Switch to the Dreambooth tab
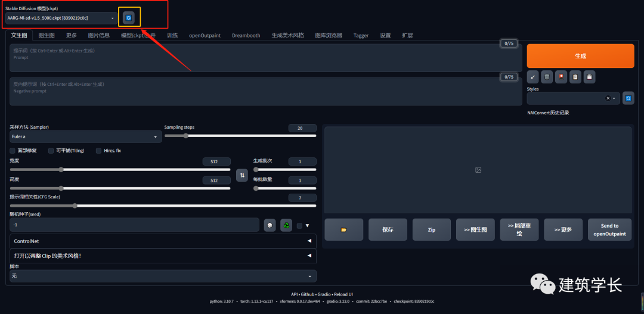The height and width of the screenshot is (314, 644). pyautogui.click(x=246, y=35)
